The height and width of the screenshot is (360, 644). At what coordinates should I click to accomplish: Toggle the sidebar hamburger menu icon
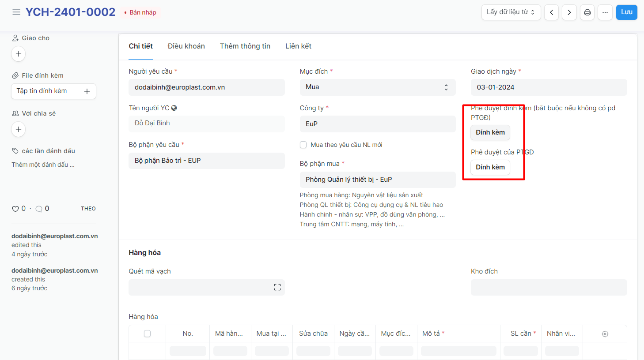tap(16, 12)
